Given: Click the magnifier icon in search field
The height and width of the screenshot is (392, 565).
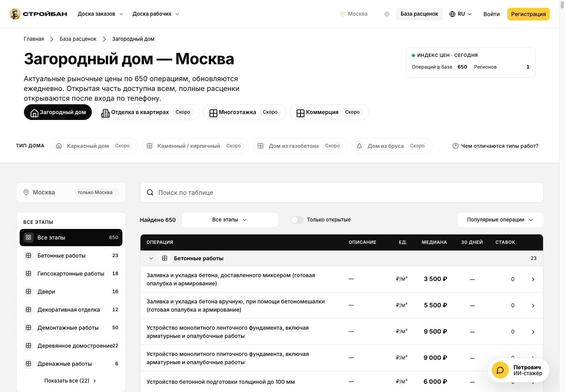Looking at the screenshot, I should tap(150, 192).
